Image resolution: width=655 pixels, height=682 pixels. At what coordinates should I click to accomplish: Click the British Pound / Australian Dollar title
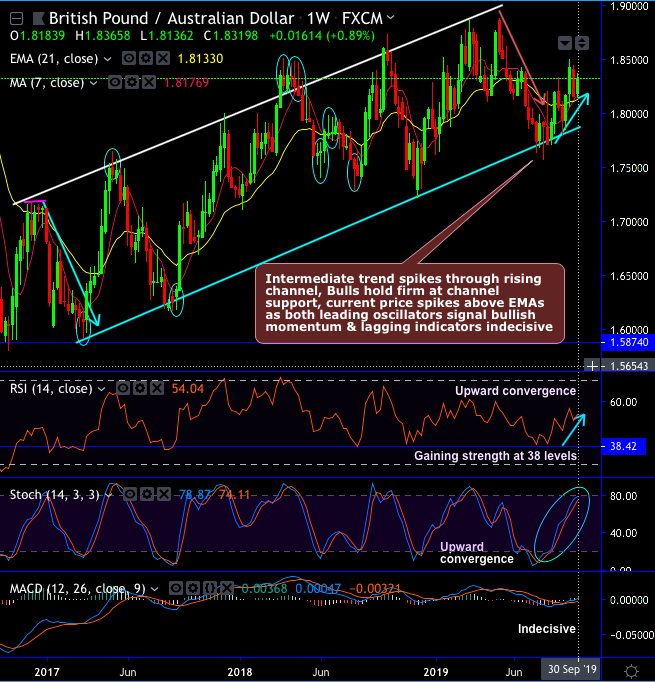click(x=171, y=18)
